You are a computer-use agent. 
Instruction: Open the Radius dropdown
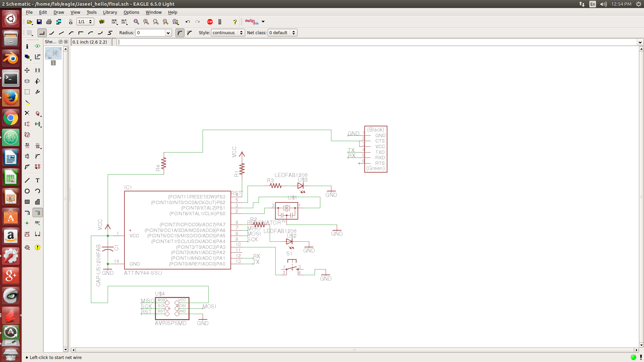click(168, 33)
